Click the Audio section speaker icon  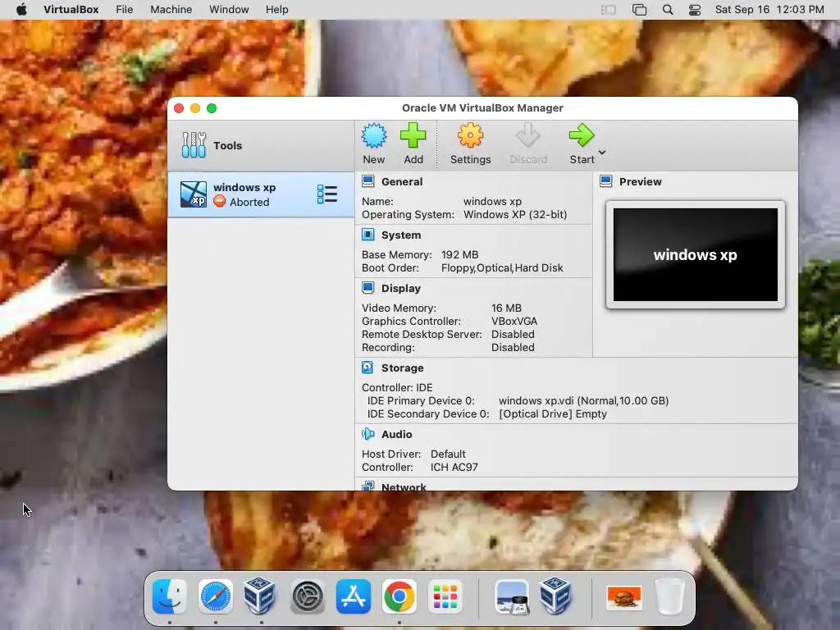368,434
